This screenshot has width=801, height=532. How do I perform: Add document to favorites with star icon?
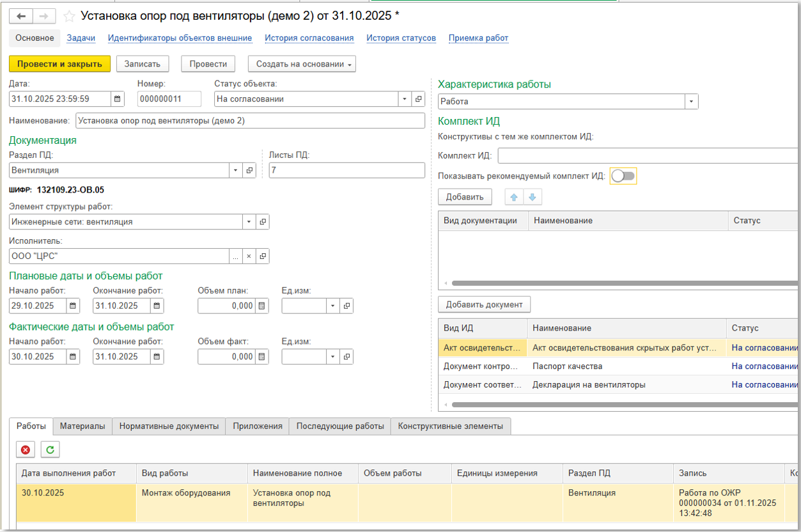click(x=69, y=16)
